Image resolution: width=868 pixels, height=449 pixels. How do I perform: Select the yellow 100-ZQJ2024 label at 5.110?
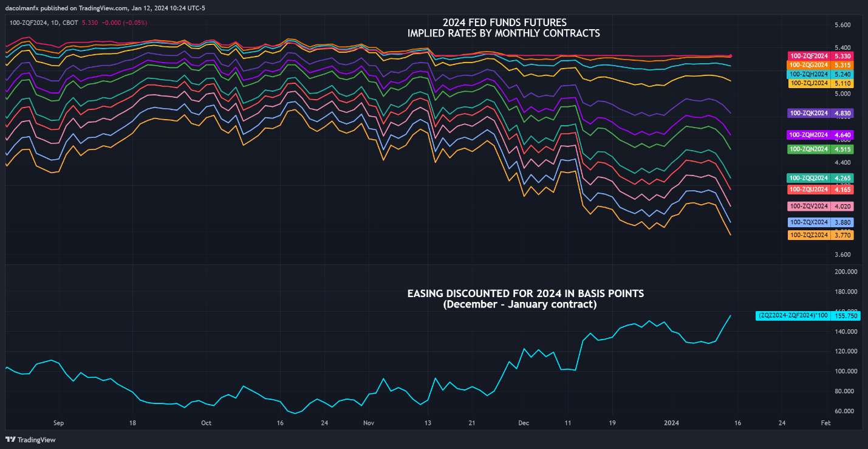point(821,83)
